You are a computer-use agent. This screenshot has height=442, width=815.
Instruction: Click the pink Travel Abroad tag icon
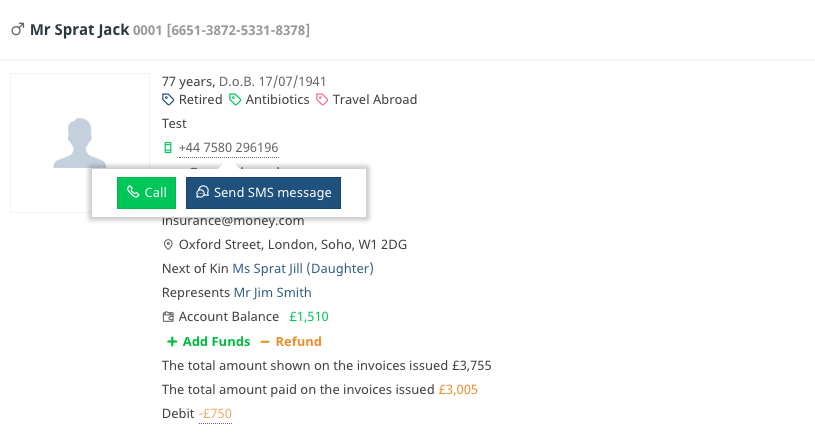[322, 99]
